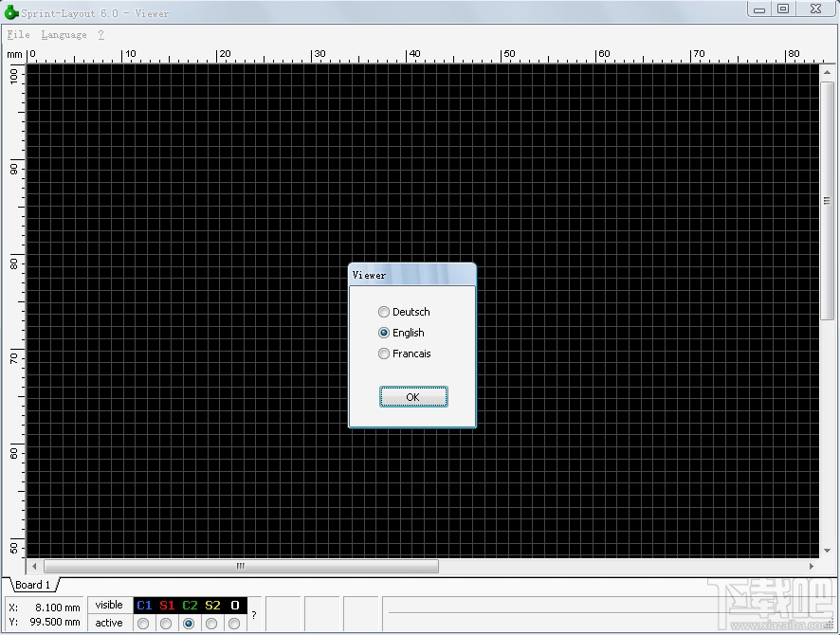Open the File menu

click(x=17, y=33)
